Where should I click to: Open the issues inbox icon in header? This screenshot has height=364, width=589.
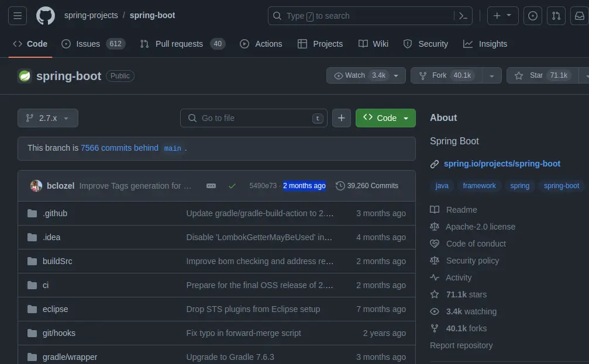(x=533, y=16)
